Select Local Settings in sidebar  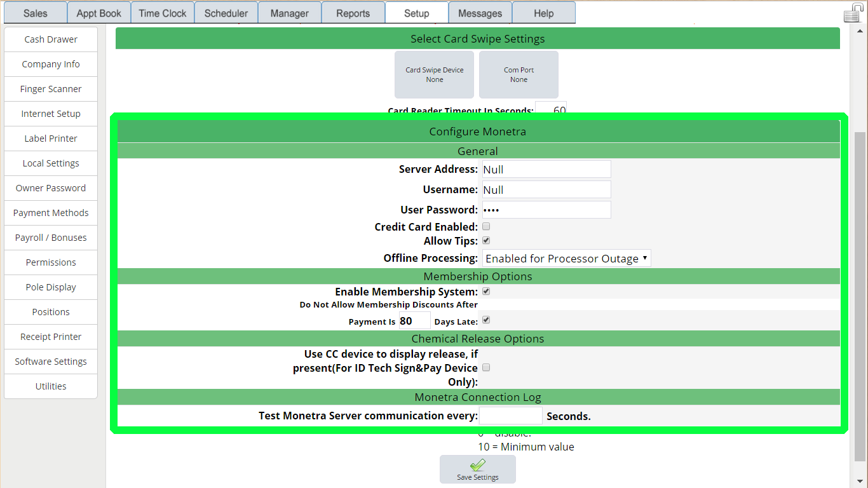[51, 163]
